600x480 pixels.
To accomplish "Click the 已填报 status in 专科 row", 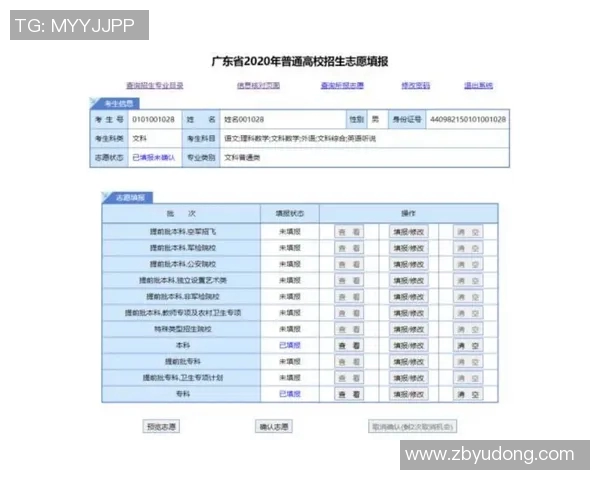I will 290,394.
